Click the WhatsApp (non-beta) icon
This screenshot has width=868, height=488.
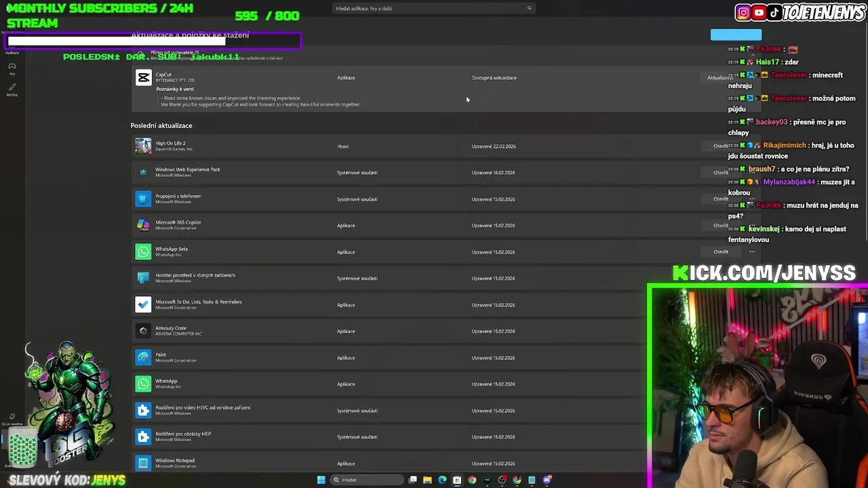coord(143,384)
